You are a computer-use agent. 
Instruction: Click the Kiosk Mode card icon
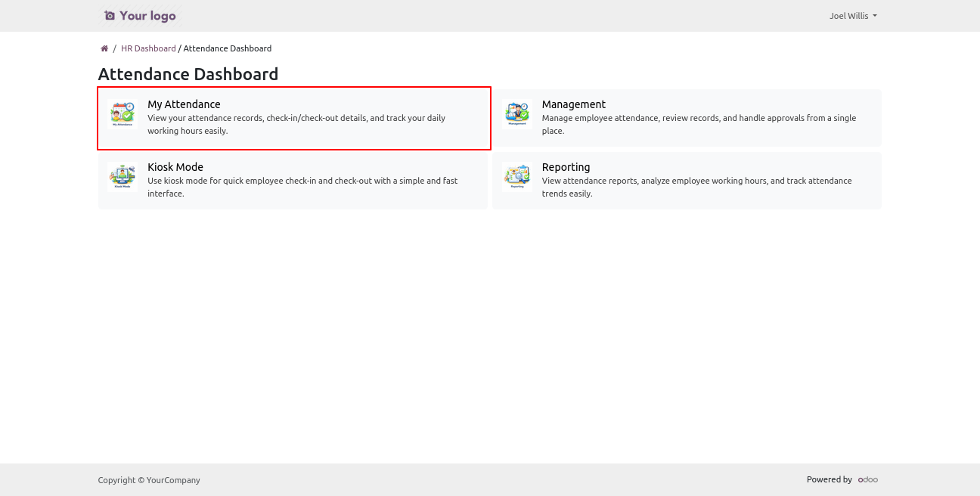tap(122, 176)
